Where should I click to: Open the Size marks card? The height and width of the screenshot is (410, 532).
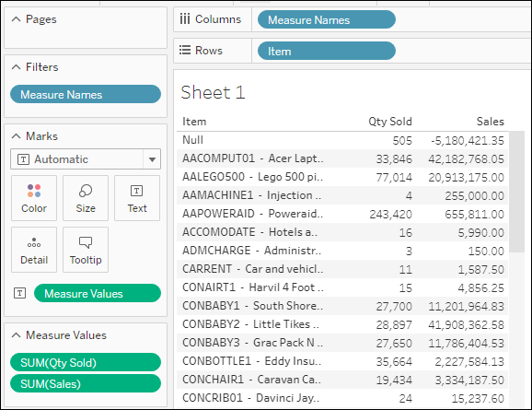pos(86,198)
